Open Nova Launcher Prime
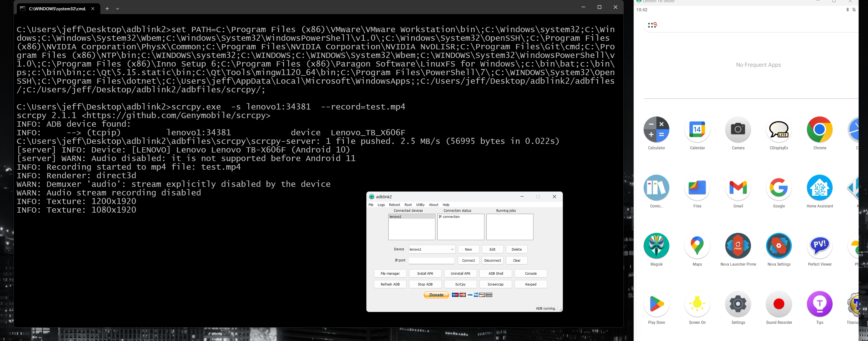The width and height of the screenshot is (868, 341). (x=738, y=246)
